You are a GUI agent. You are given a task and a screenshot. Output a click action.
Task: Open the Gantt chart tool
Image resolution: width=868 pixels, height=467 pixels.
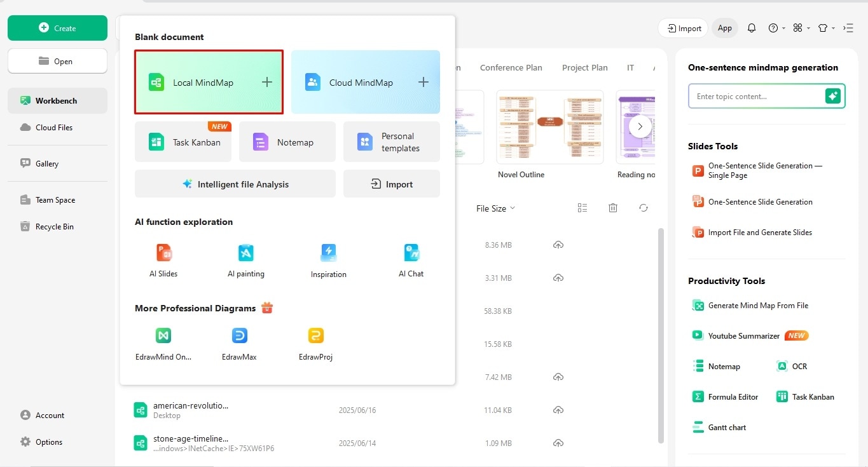click(x=719, y=427)
